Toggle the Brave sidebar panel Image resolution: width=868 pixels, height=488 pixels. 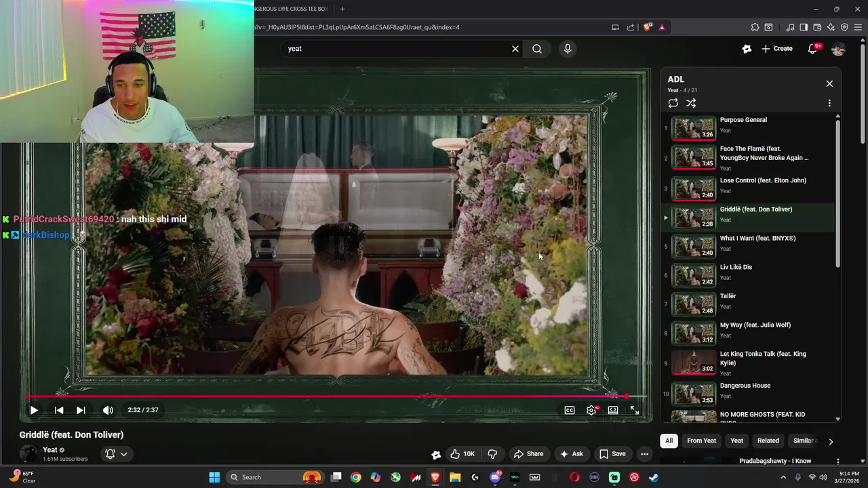click(804, 27)
